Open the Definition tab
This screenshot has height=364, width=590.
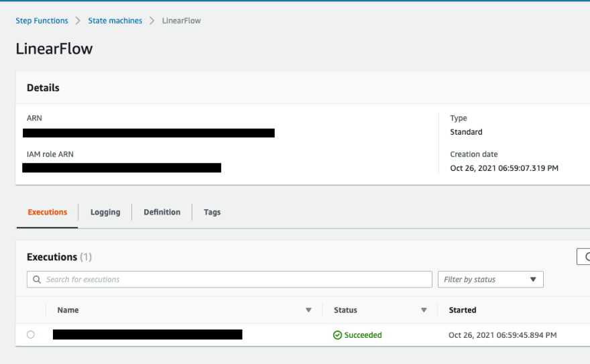click(162, 212)
